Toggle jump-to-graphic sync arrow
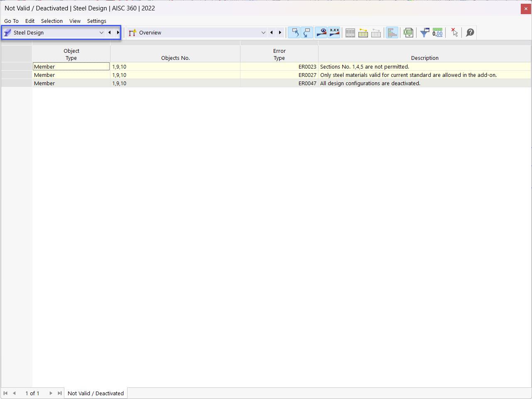Viewport: 532px width, 399px height. [x=294, y=32]
